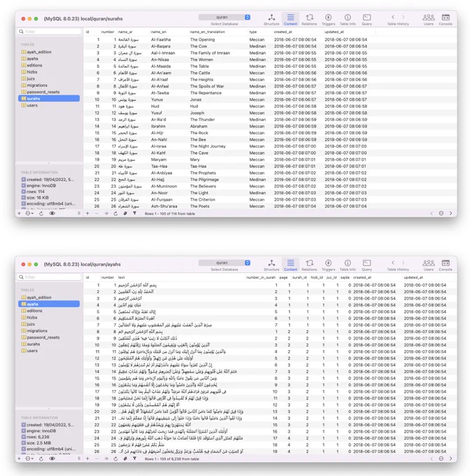Toggle filter funnel in surahs window
The width and height of the screenshot is (470, 476).
134,213
